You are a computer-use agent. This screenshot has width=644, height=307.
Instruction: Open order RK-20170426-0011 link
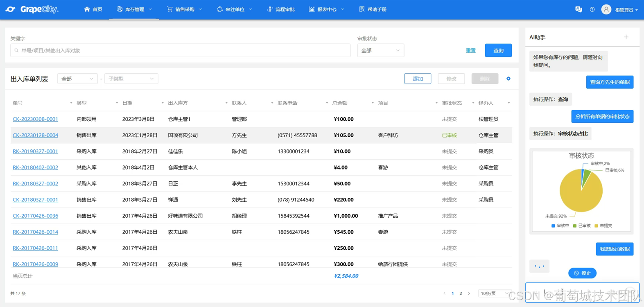click(x=35, y=248)
